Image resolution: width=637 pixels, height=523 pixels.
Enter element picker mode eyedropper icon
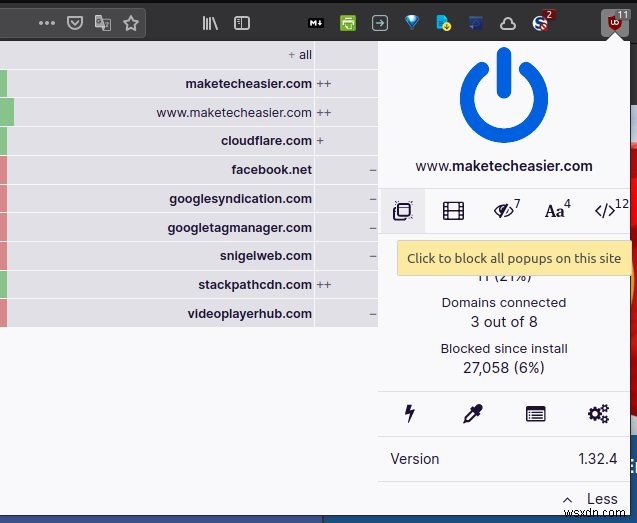click(x=473, y=414)
